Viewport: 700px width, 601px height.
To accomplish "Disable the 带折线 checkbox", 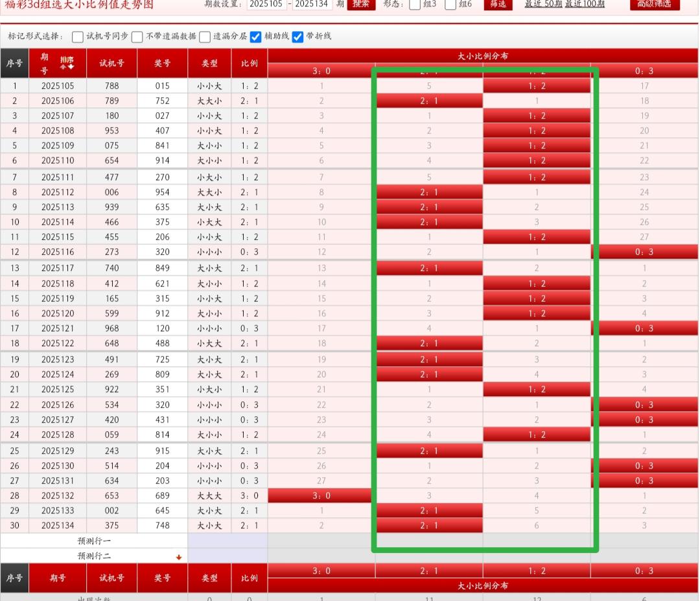I will click(297, 37).
